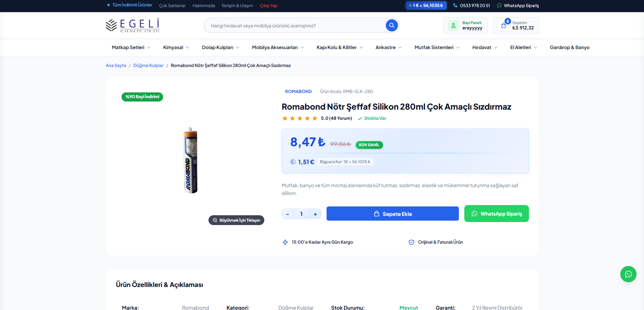Expand the Matkap Setleri menu

click(131, 47)
